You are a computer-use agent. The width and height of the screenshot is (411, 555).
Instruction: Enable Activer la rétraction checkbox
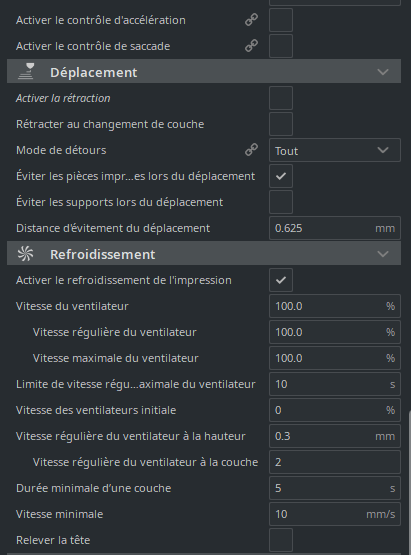(281, 98)
